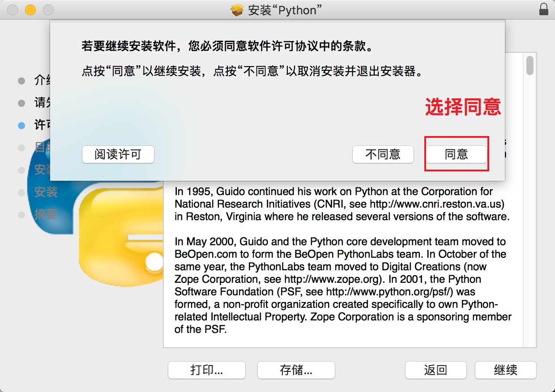The width and height of the screenshot is (555, 392).
Task: Click the bullet next to 摘要 step
Action: click(21, 215)
